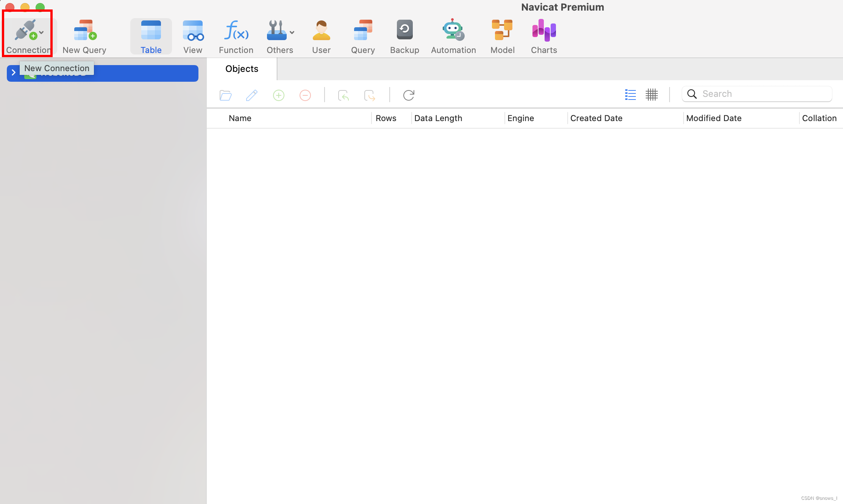
Task: Click the New Table plus icon
Action: (279, 95)
